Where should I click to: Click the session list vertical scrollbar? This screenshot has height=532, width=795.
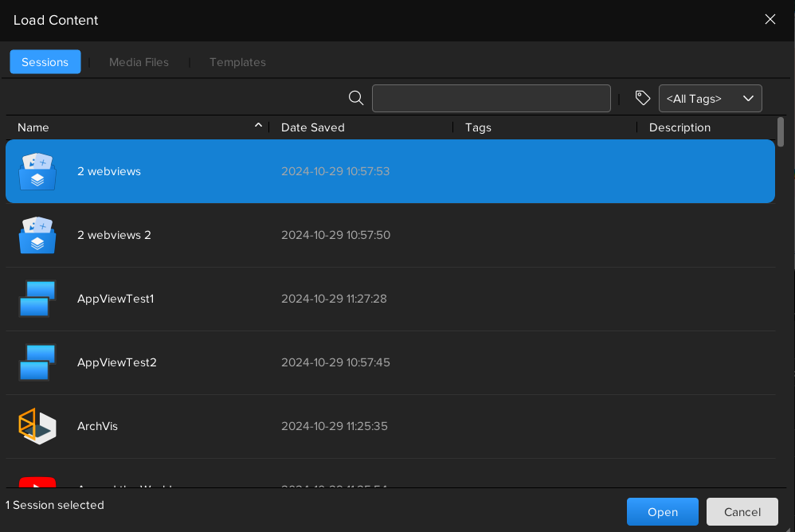click(x=781, y=132)
